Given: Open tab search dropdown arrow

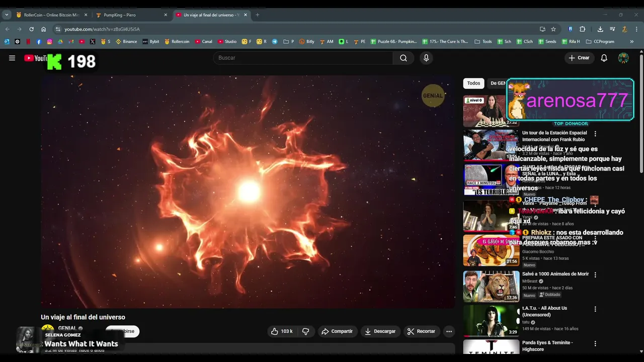Looking at the screenshot, I should (x=7, y=15).
